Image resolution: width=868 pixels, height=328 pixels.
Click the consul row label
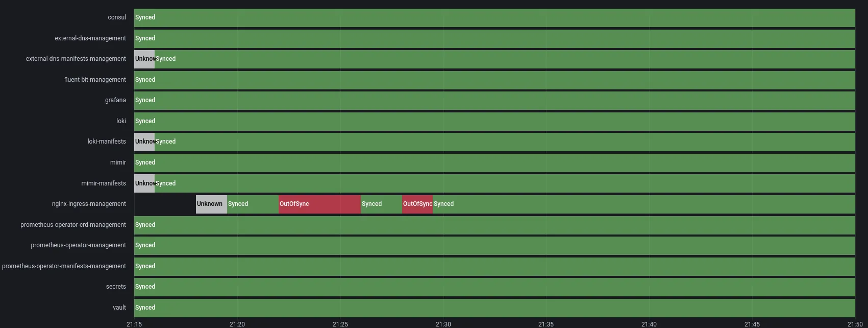[x=117, y=17]
